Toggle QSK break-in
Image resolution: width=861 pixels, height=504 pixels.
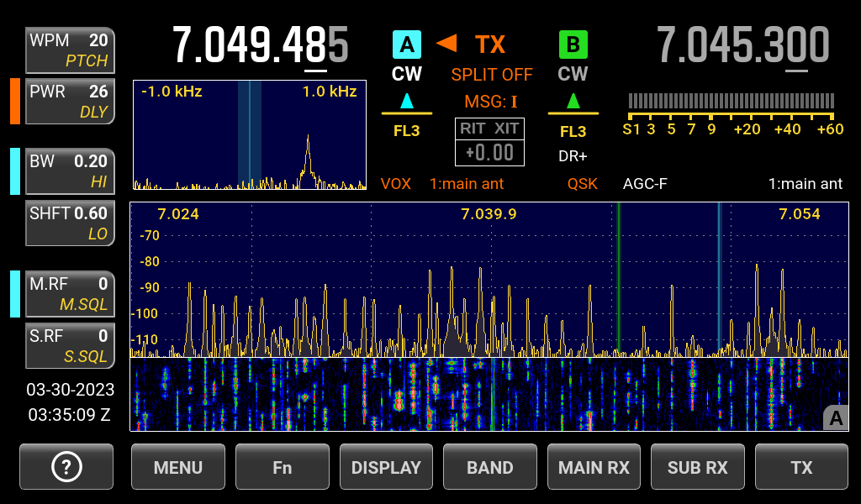(x=582, y=183)
